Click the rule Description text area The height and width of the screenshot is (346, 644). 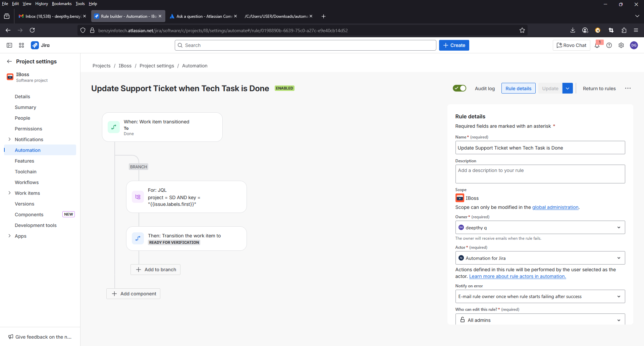click(x=540, y=174)
